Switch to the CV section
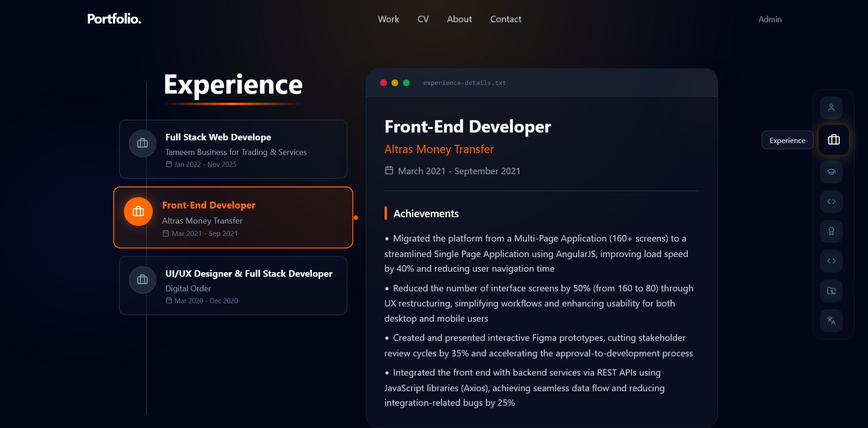868x428 pixels. tap(423, 19)
